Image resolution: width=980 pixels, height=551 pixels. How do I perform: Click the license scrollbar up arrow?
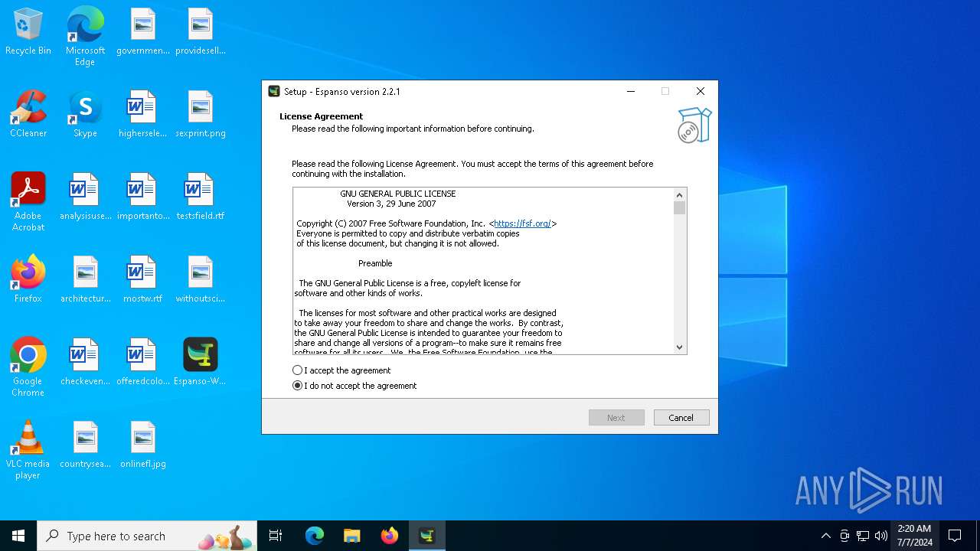(x=679, y=194)
